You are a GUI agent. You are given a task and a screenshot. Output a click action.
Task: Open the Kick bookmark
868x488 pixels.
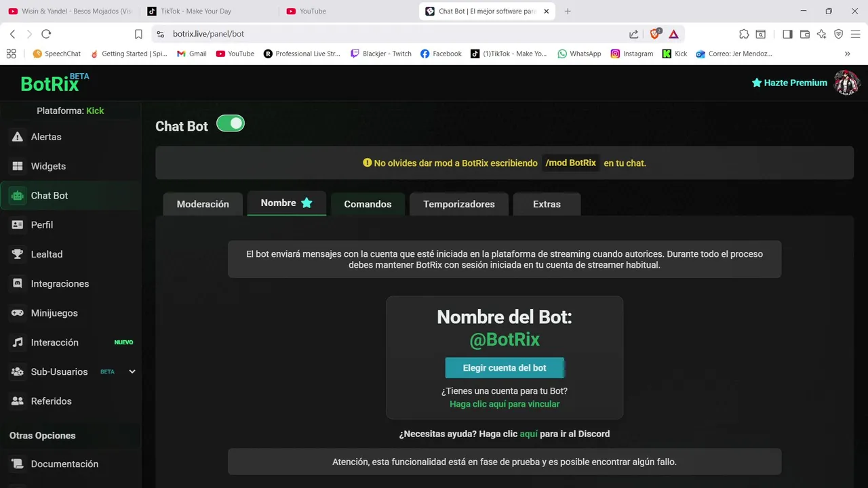pyautogui.click(x=675, y=54)
